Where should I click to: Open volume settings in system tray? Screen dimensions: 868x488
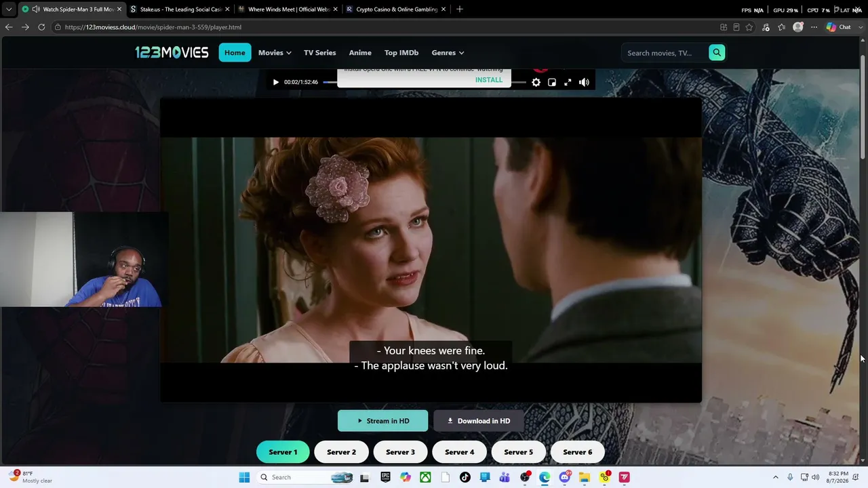815,477
